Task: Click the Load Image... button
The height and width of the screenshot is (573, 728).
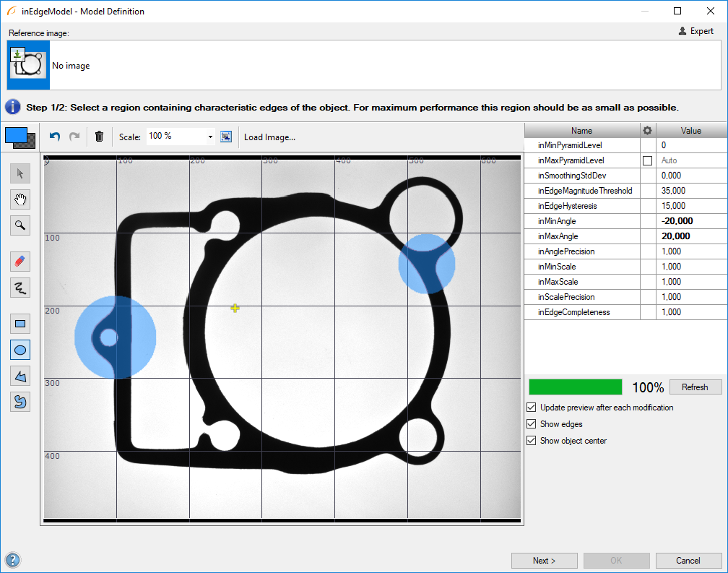Action: pos(269,137)
